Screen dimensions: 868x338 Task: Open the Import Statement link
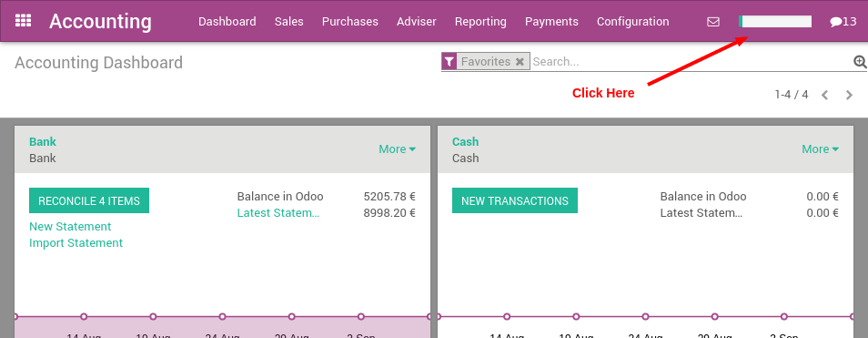point(76,242)
